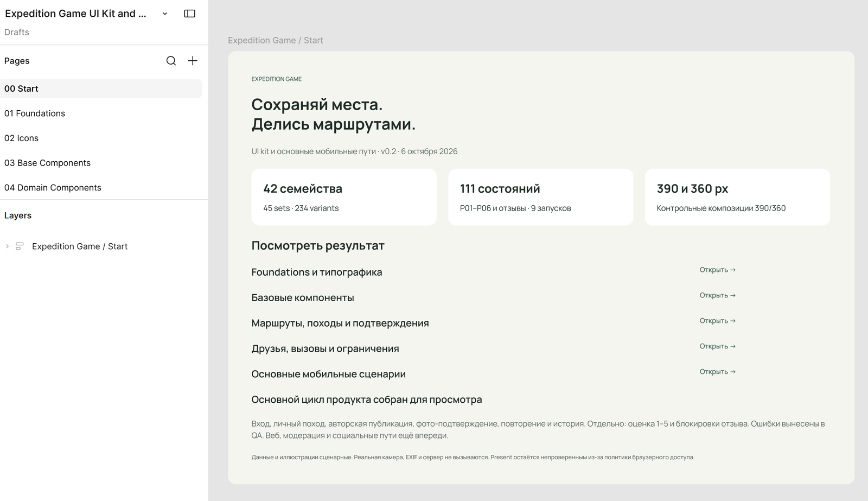Image resolution: width=868 pixels, height=501 pixels.
Task: Add a new page with plus icon
Action: [193, 61]
